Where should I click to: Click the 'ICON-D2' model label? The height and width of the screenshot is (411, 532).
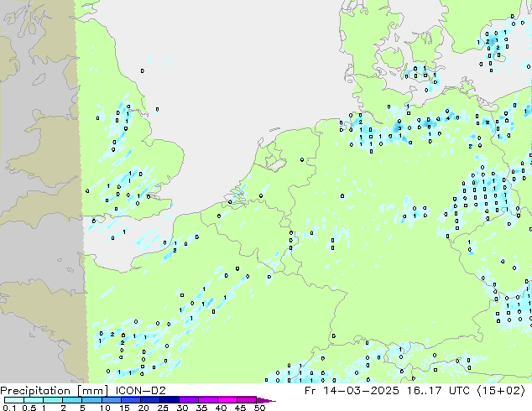[140, 390]
